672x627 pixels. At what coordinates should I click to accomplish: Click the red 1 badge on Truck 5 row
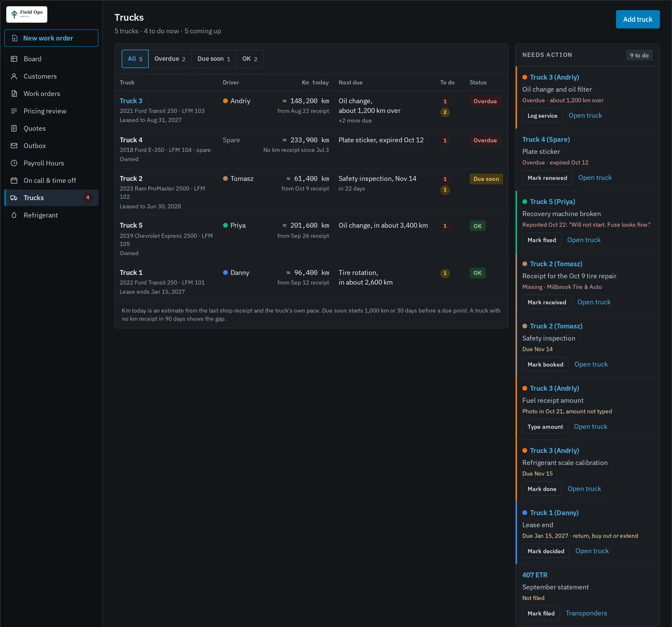[445, 226]
